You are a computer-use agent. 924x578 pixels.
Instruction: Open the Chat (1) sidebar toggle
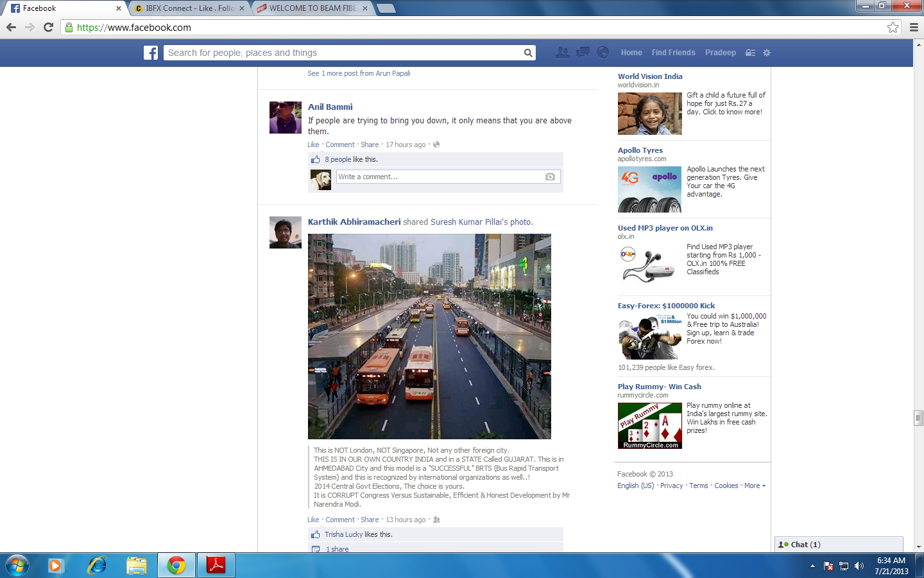(x=839, y=545)
